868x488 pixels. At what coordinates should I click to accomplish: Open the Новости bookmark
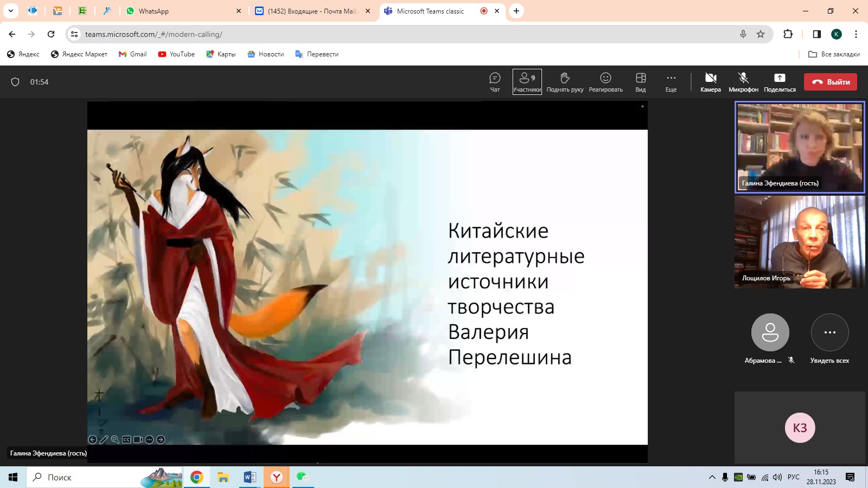coord(266,54)
